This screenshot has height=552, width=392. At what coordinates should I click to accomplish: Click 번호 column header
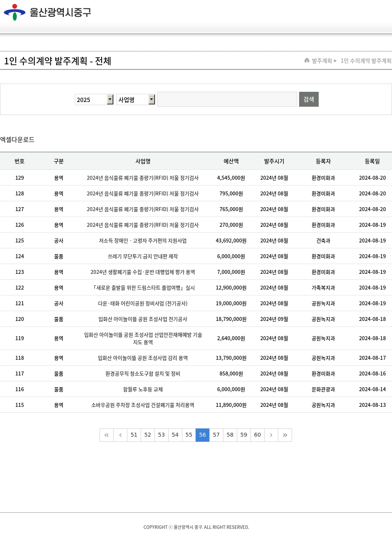20,161
